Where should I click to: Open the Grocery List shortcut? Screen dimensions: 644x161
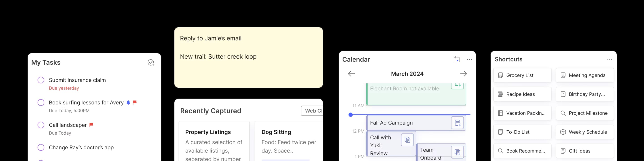click(522, 75)
